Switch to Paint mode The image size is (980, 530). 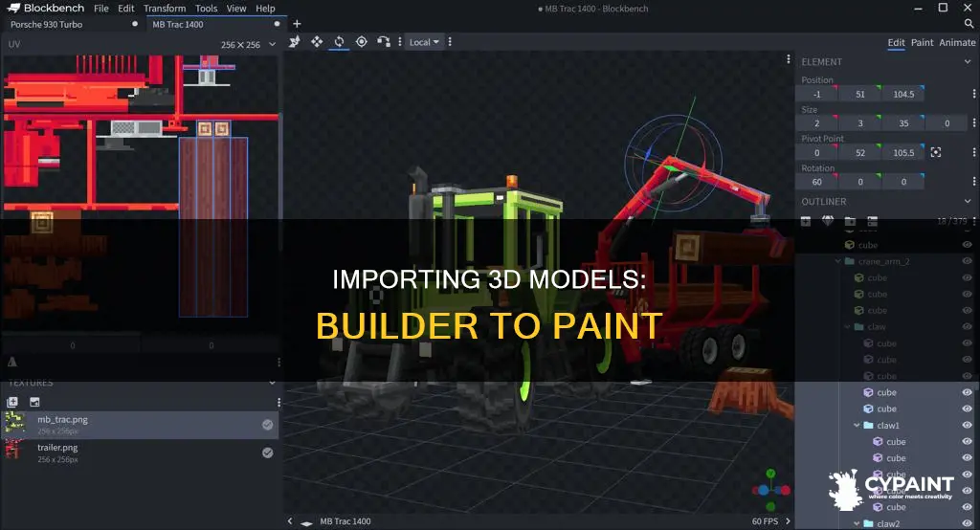[922, 42]
